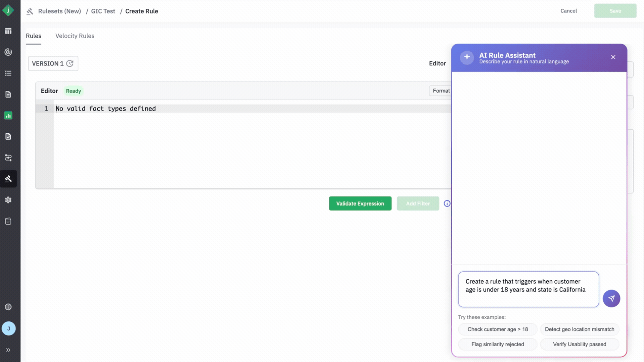Screen dimensions: 644x362
Task: Click editor line with 'No valid fact types defined'
Action: click(x=252, y=109)
